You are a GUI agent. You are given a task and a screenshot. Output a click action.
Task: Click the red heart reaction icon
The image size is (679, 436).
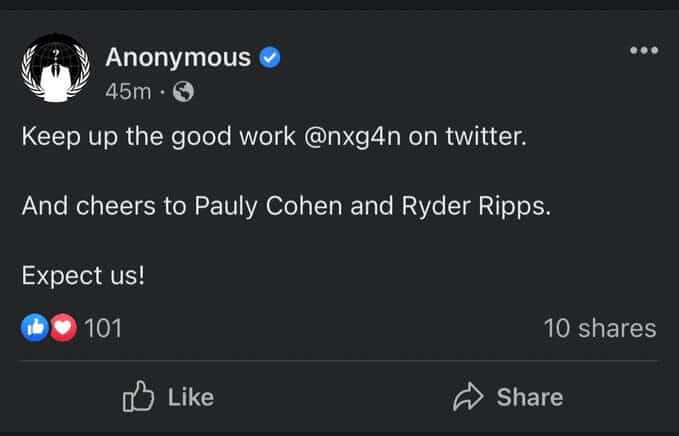pos(63,327)
